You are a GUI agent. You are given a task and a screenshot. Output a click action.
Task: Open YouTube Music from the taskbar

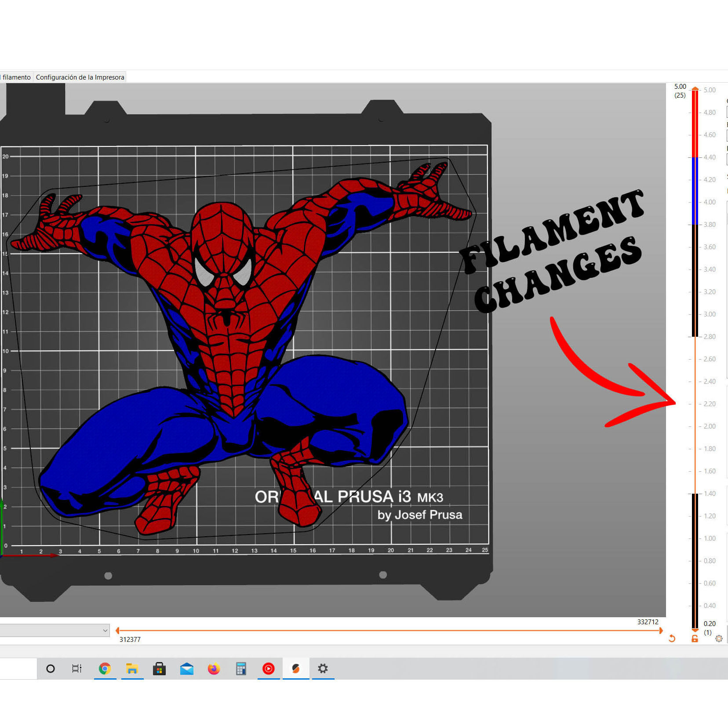(x=269, y=669)
